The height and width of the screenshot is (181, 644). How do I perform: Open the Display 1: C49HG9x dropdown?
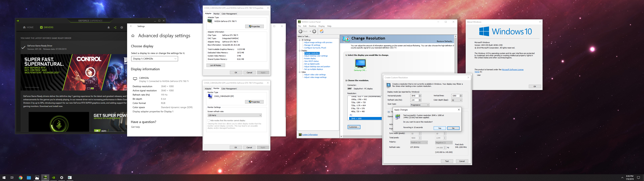154,58
